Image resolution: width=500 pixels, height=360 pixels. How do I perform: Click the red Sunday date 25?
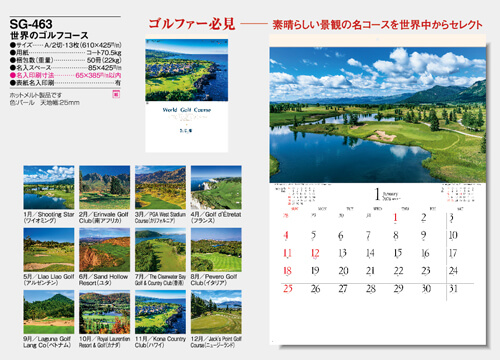click(288, 289)
